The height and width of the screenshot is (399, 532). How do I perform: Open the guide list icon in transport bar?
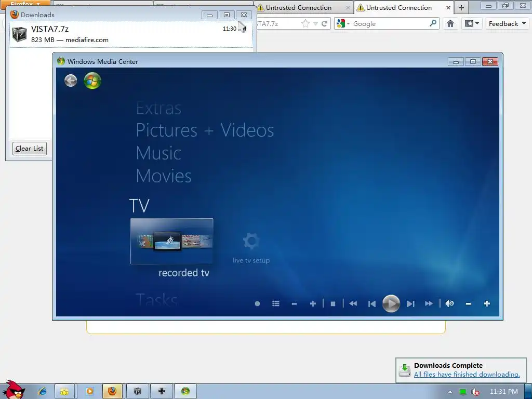coord(275,303)
